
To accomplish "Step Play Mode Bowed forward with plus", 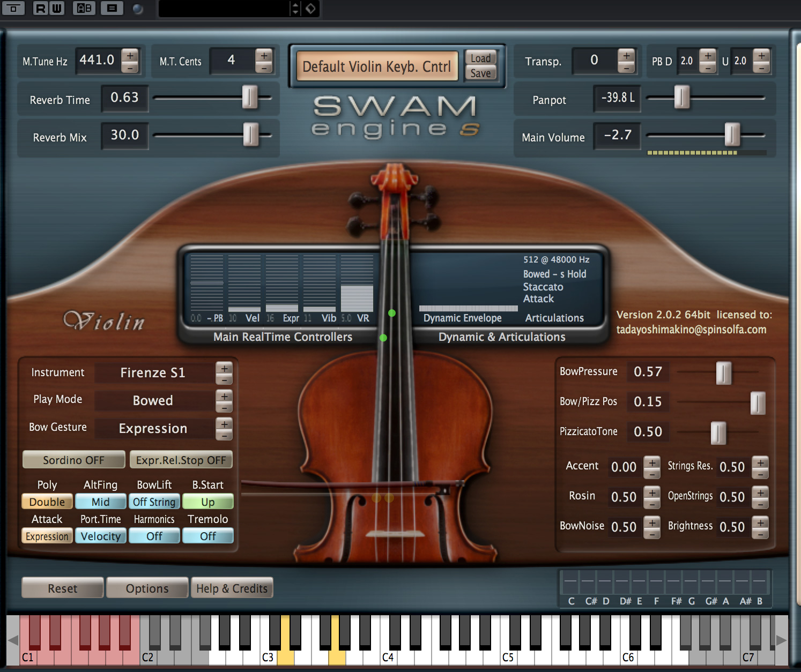I will (x=224, y=395).
